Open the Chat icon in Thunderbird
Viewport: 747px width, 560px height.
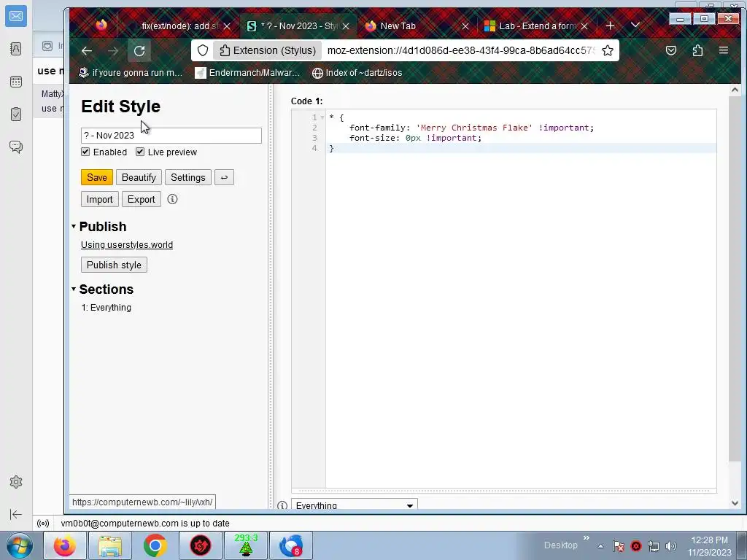[x=16, y=147]
